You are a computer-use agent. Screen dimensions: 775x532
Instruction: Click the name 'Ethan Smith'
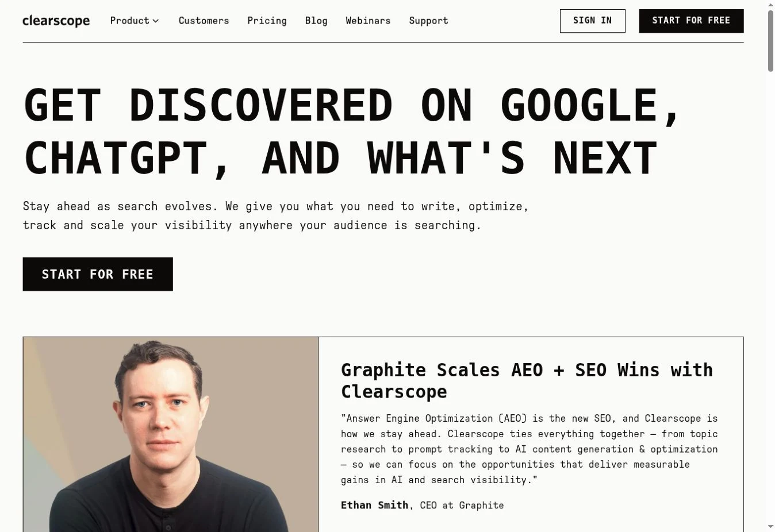[374, 505]
